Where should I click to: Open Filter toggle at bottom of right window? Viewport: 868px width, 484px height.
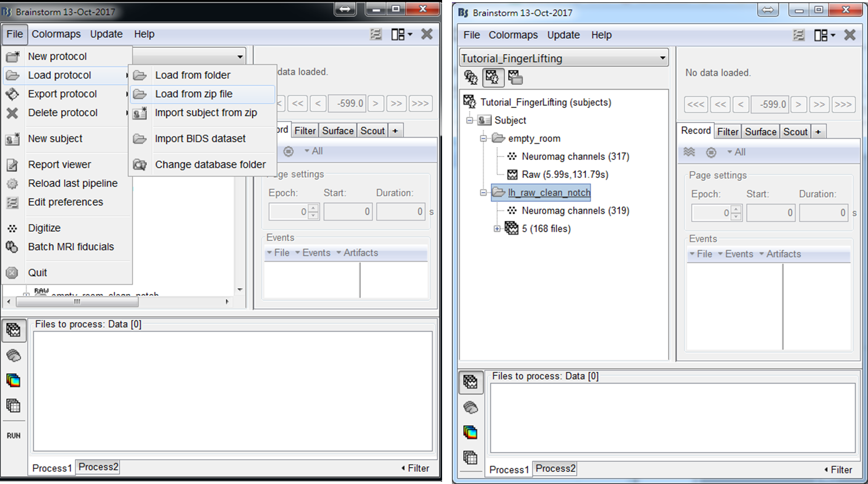[x=837, y=470]
